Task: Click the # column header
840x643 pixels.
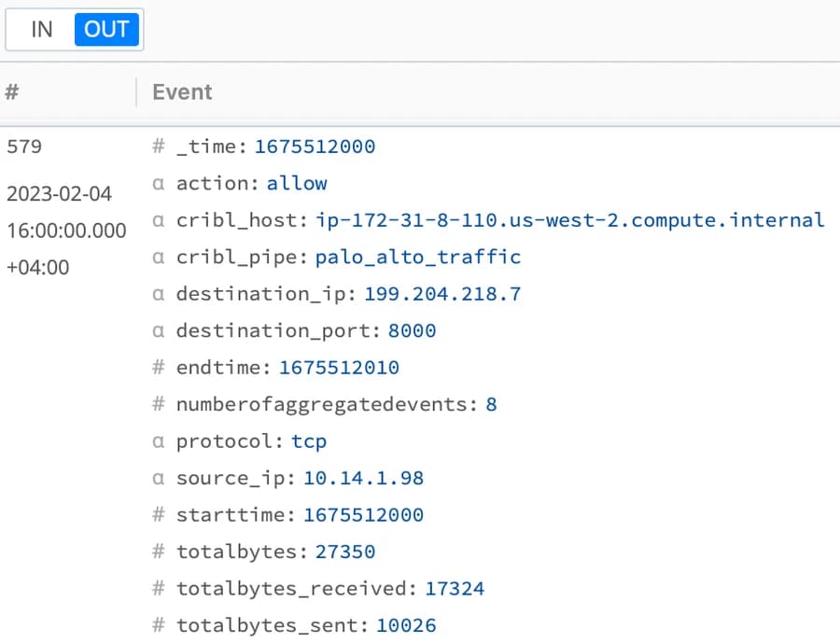Action: click(12, 91)
